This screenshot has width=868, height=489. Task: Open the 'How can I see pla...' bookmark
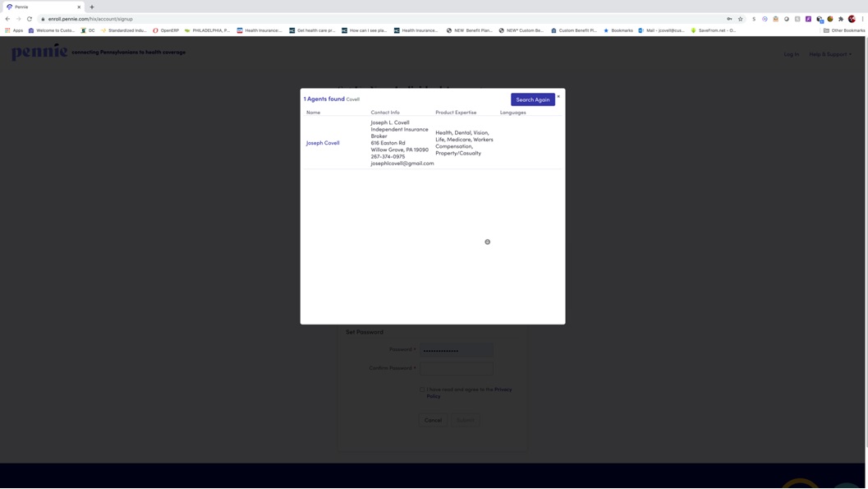click(365, 30)
